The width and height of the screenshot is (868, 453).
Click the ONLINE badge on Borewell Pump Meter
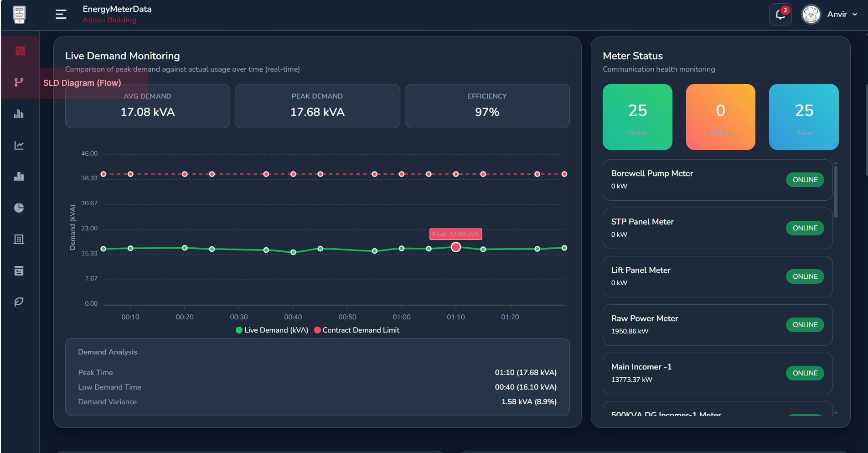click(805, 180)
